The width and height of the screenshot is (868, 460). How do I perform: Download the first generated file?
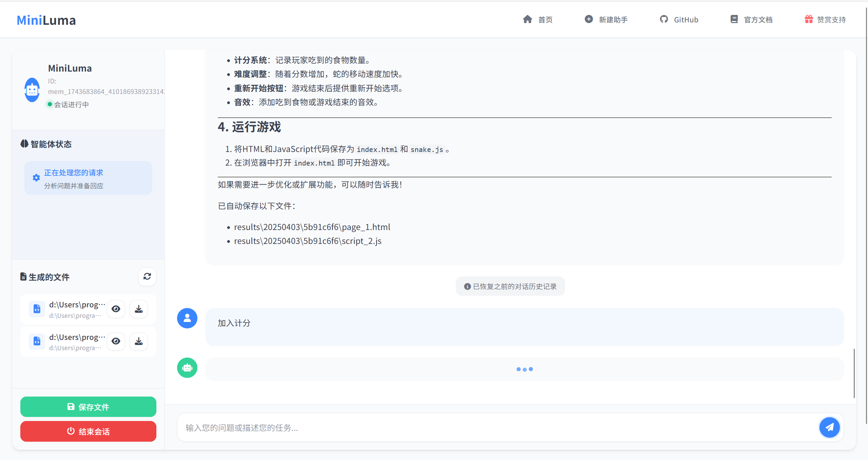(x=139, y=309)
